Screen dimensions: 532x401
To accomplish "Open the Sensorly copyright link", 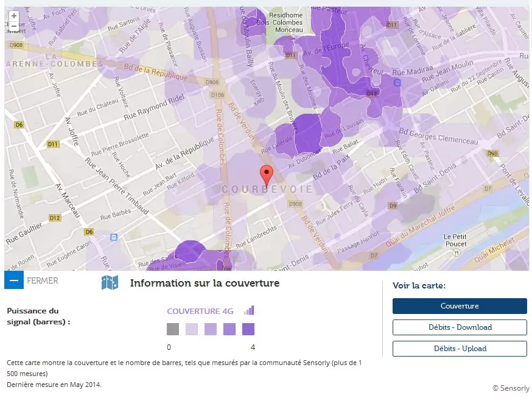I will [511, 388].
